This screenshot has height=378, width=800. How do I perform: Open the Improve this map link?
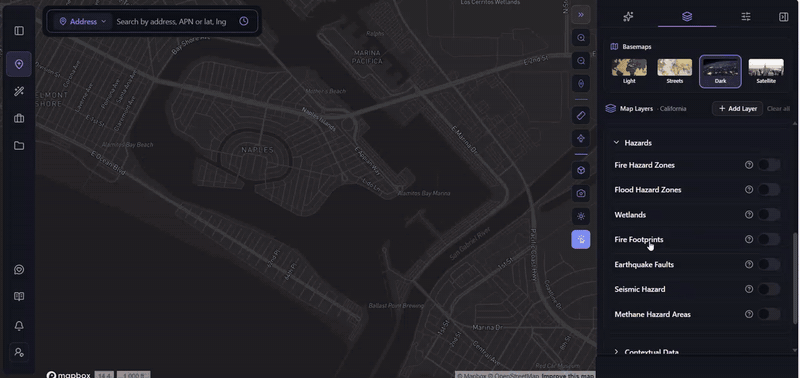(568, 376)
